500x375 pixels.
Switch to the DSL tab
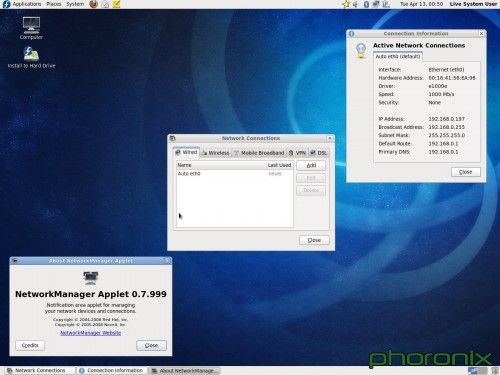(319, 153)
